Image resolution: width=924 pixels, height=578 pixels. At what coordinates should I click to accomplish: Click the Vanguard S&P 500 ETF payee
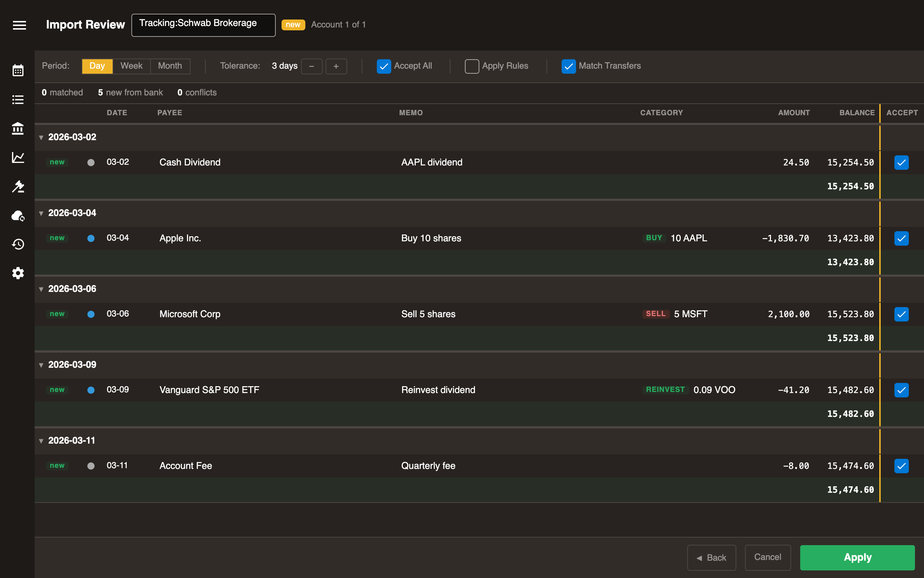tap(209, 390)
